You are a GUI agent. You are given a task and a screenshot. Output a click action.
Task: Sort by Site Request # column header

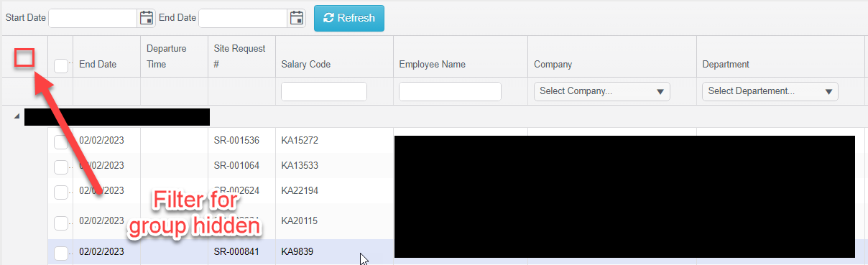239,56
